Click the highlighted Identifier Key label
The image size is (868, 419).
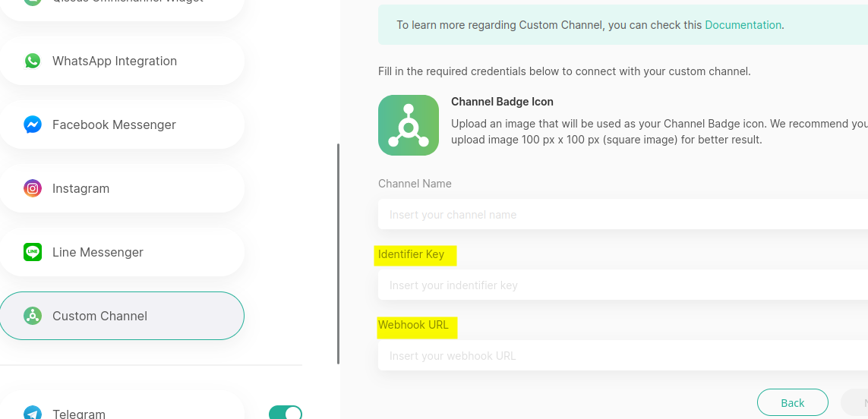412,254
